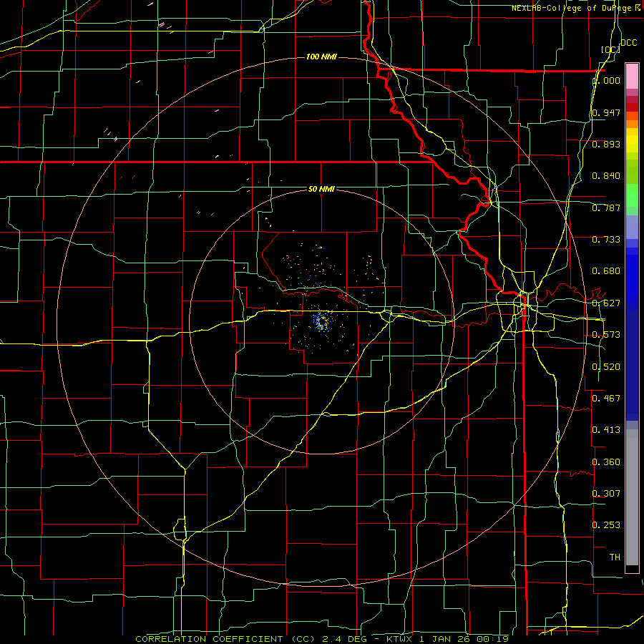Click the 'NEXLAB-College of DuPage' header text

point(571,8)
